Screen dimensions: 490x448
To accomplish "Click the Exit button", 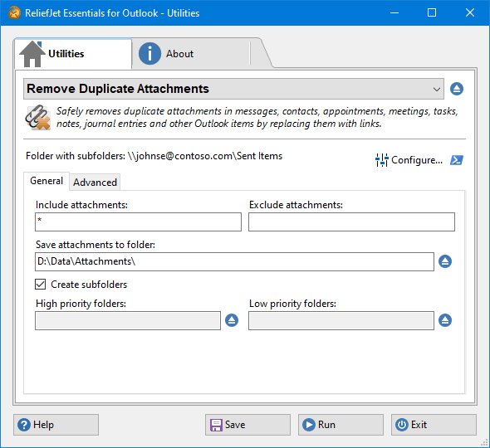I will [x=434, y=425].
